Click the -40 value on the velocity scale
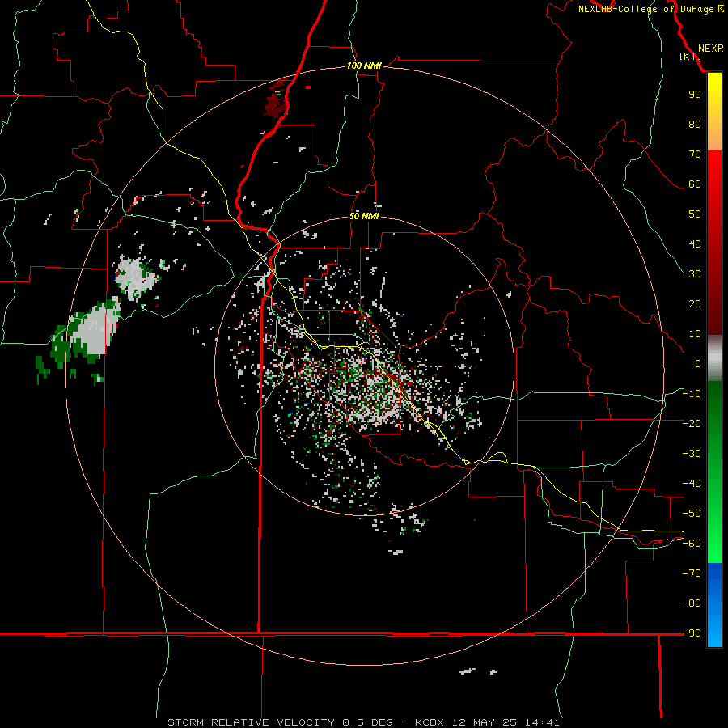The height and width of the screenshot is (728, 728). (692, 484)
